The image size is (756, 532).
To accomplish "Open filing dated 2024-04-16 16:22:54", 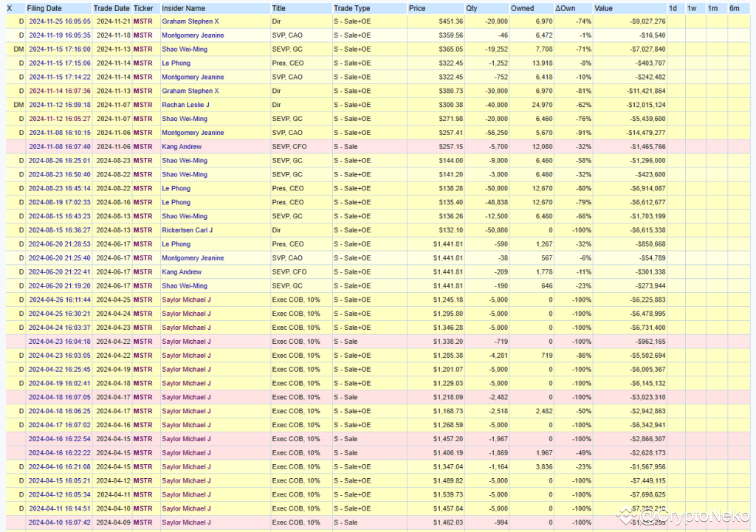I will click(x=60, y=439).
